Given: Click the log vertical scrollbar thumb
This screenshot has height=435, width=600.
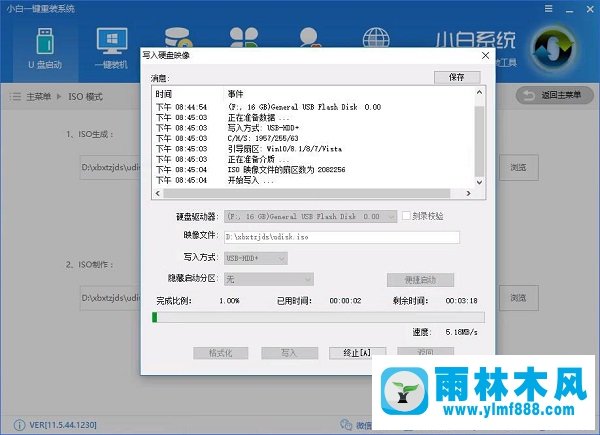Looking at the screenshot, I should (479, 141).
